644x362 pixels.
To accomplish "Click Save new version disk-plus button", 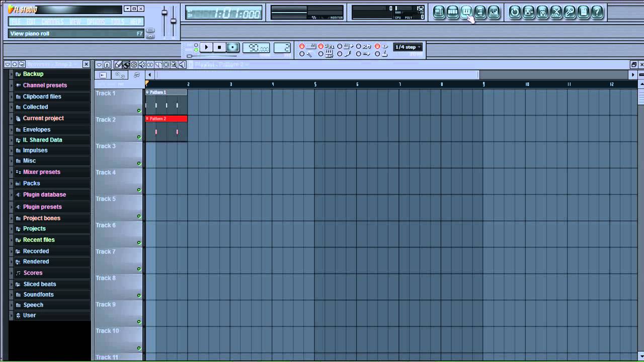I will tap(529, 12).
